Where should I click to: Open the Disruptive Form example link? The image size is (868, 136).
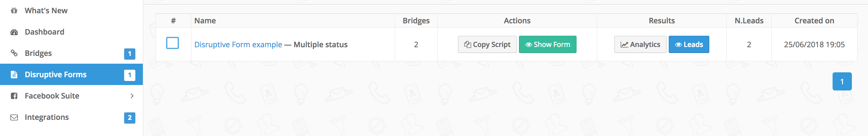(x=238, y=45)
